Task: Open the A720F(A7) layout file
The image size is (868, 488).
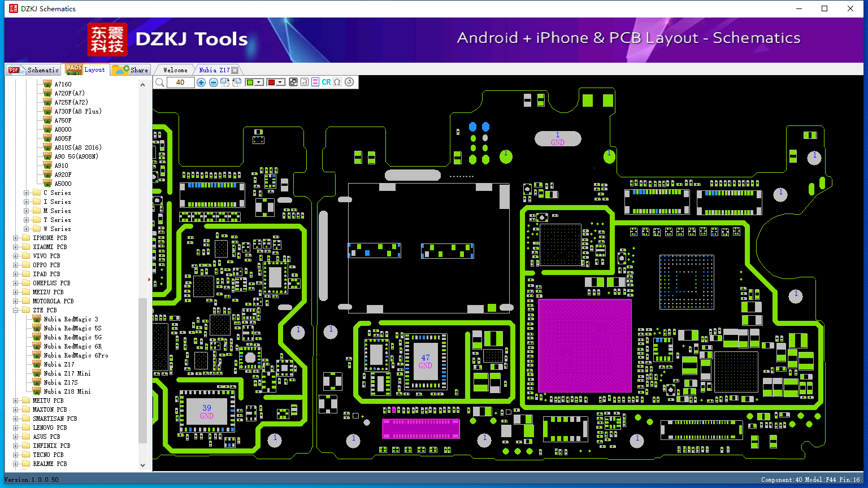Action: 70,93
